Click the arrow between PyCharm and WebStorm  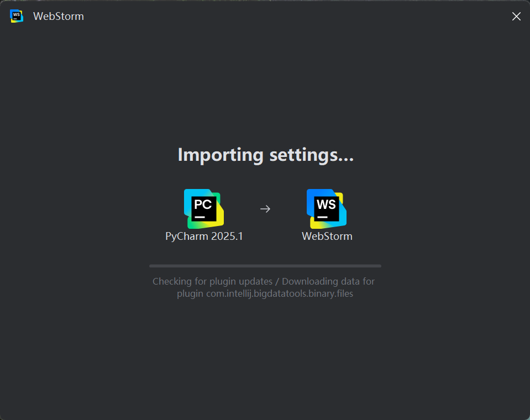265,209
